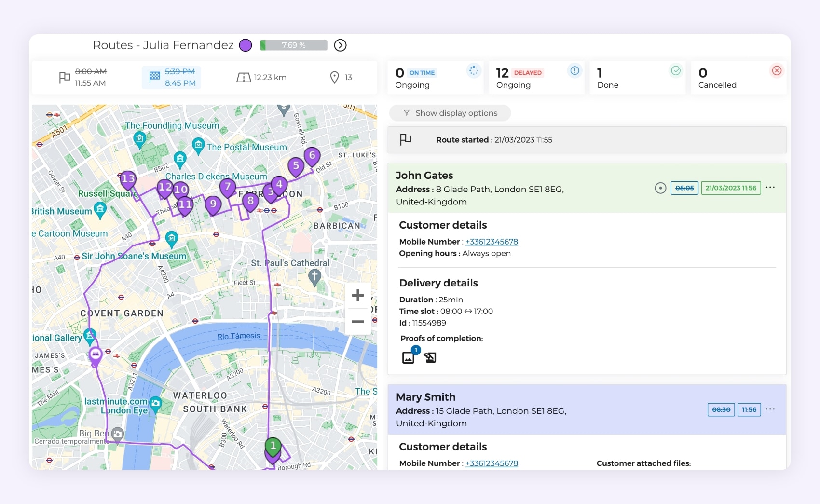Open the ellipsis menu for Mary Smith

coord(770,409)
